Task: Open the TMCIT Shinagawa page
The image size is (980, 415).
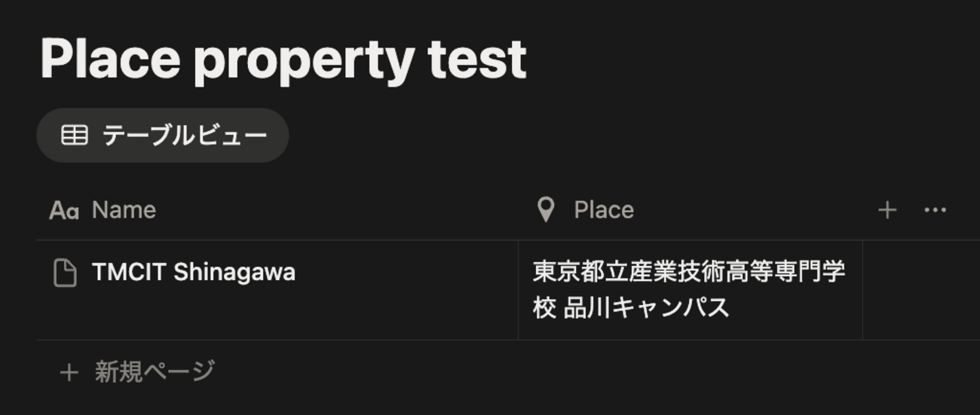Action: [193, 273]
